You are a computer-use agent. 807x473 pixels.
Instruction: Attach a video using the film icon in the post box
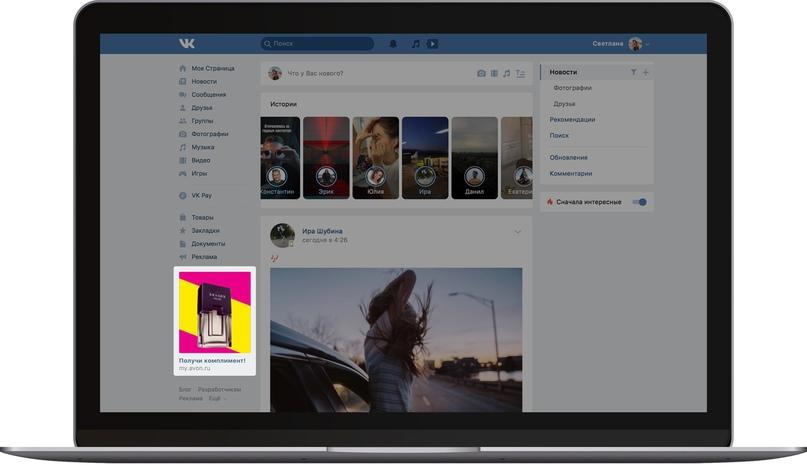point(494,74)
